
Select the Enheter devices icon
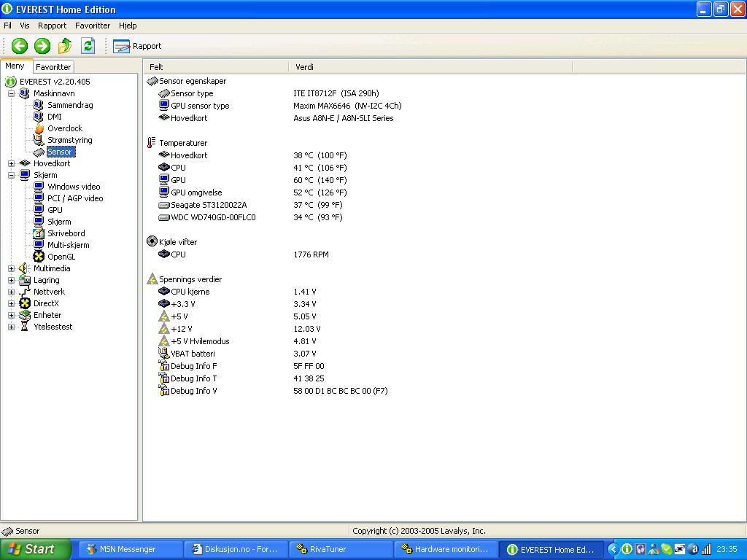[x=25, y=315]
